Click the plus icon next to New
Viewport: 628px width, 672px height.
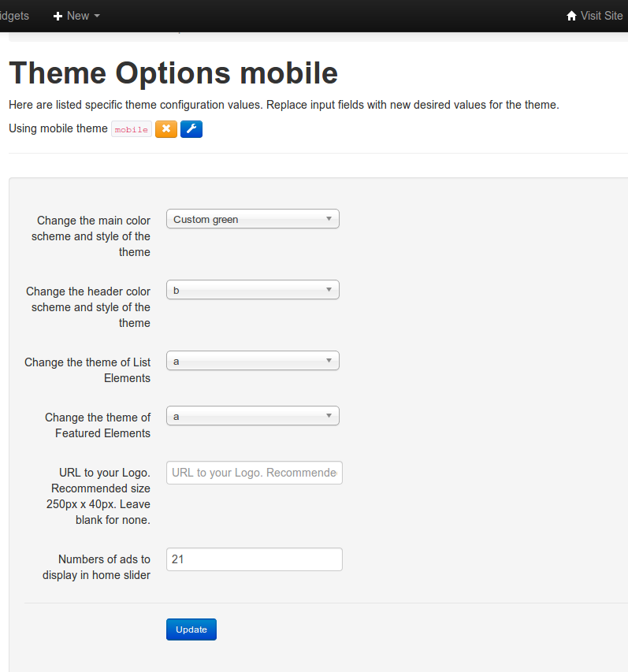[x=58, y=16]
